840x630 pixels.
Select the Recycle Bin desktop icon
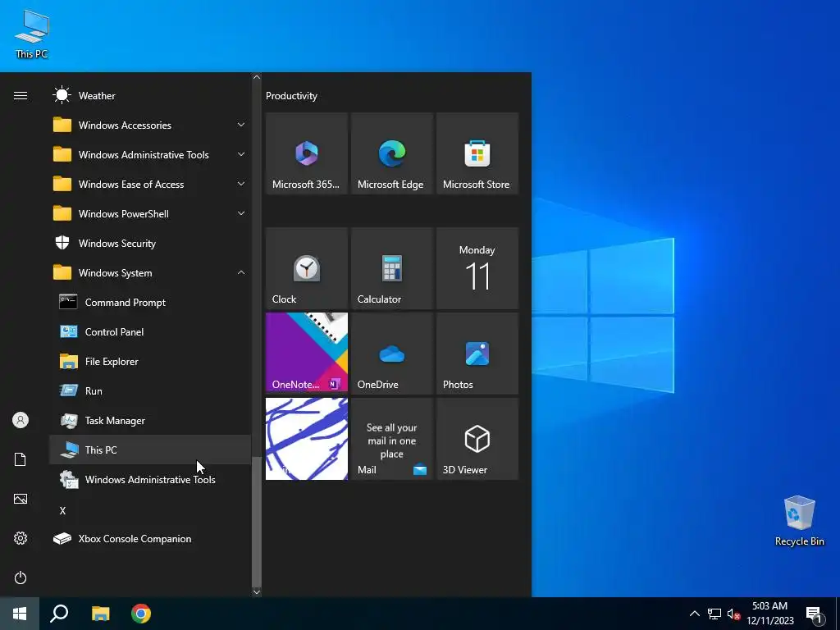coord(799,521)
